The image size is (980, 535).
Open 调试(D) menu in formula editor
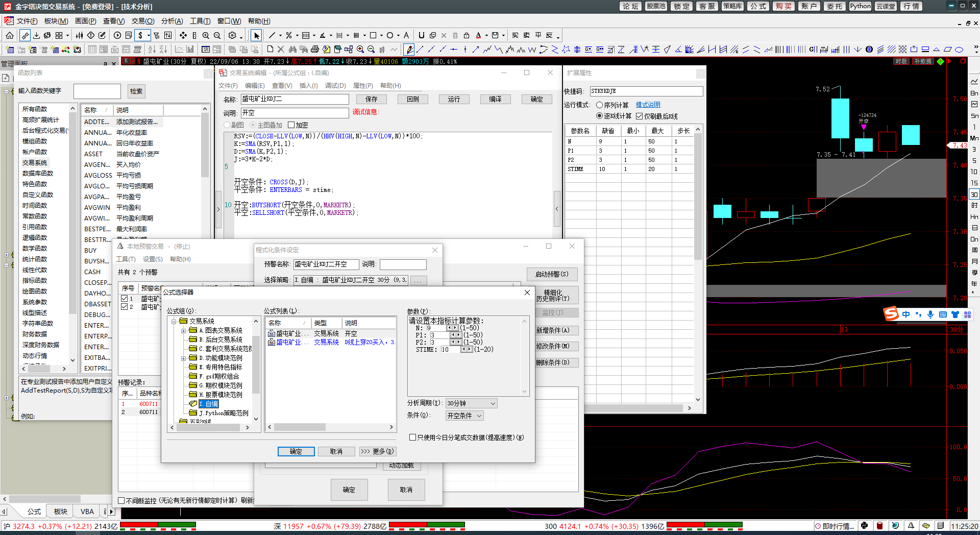tap(335, 85)
